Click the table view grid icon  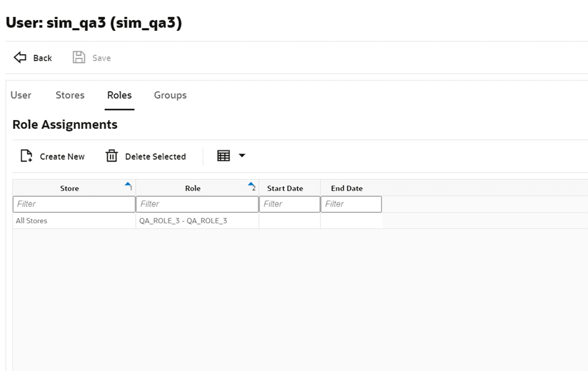coord(224,155)
